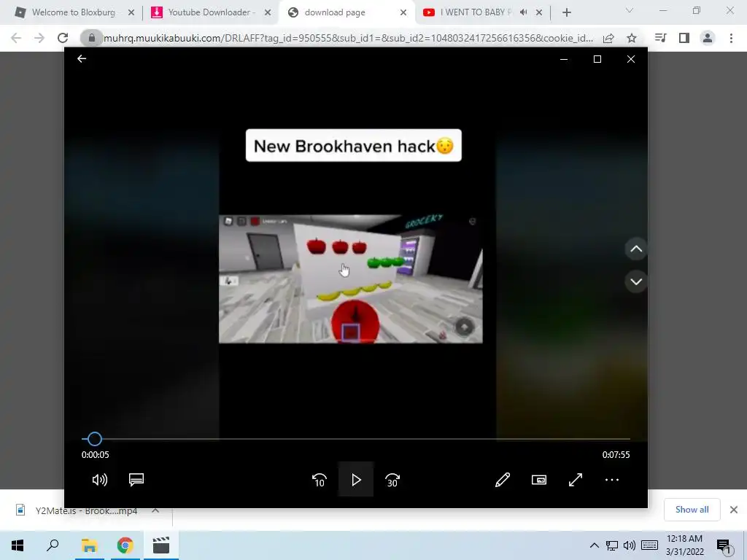747x560 pixels.
Task: Close the Youtube Downloader tab
Action: coord(267,13)
